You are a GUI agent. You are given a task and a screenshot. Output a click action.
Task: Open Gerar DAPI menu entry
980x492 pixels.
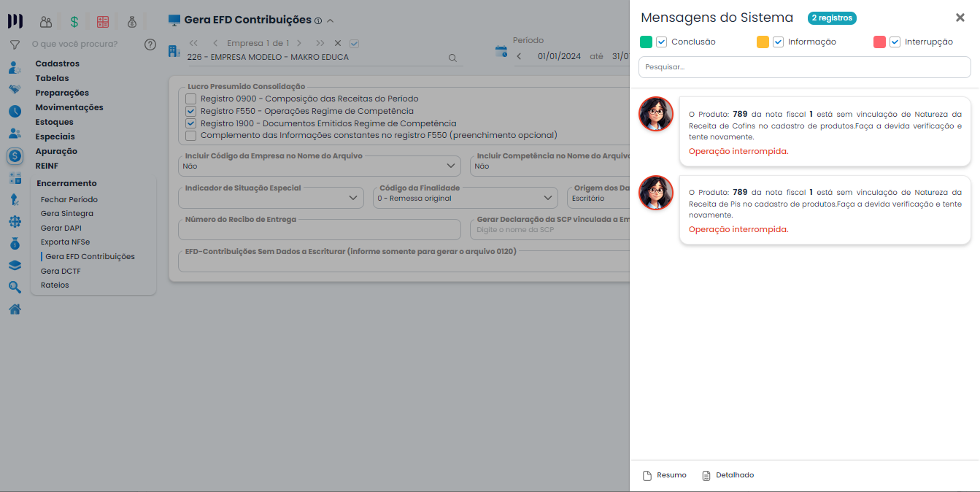(x=61, y=228)
